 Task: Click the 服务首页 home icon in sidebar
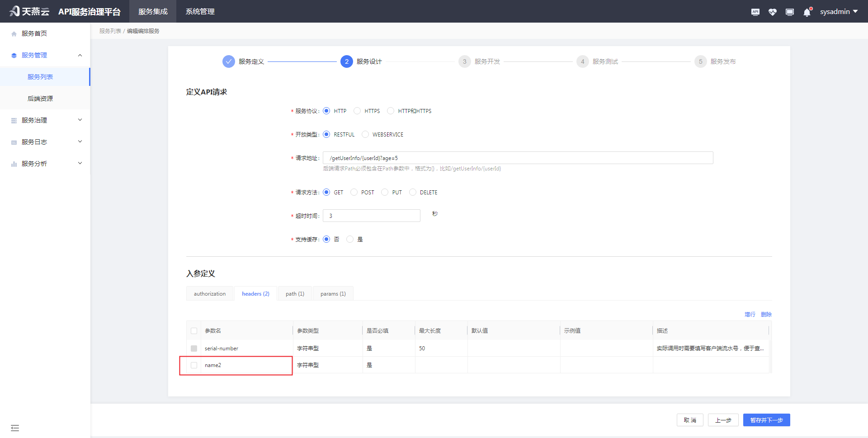coord(13,33)
